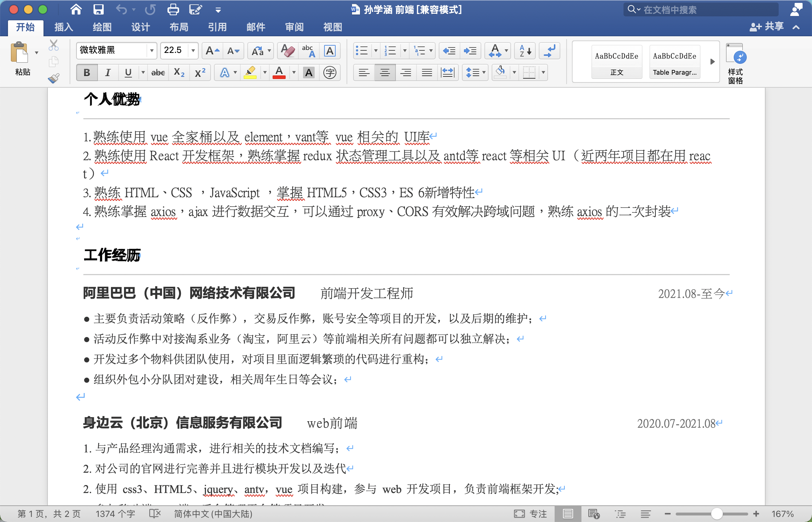This screenshot has width=812, height=522.
Task: Save the document with the floppy icon
Action: tap(98, 9)
